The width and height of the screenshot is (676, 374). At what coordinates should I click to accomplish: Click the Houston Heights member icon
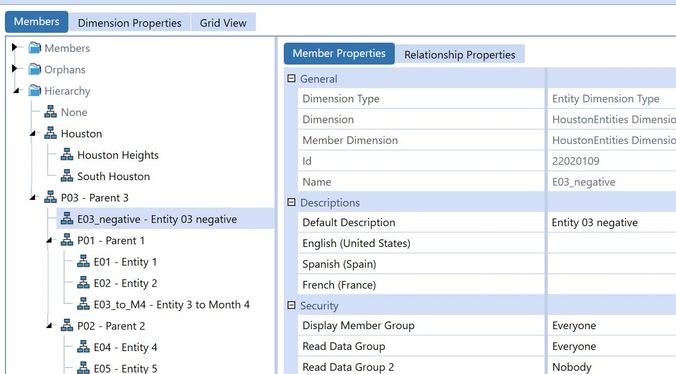click(67, 154)
